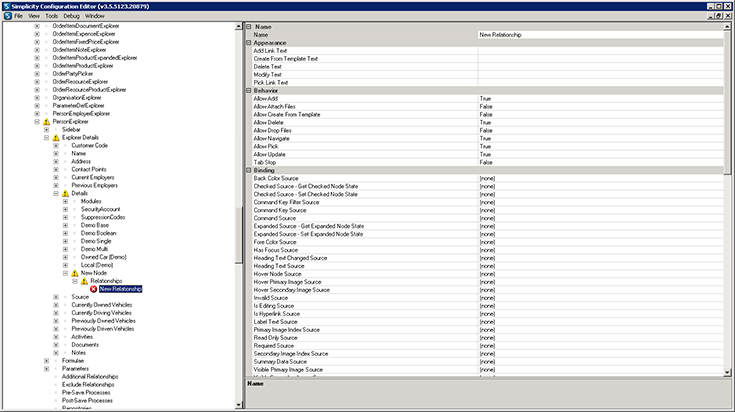Expand the Sidebar tree node
This screenshot has width=735, height=412.
(46, 130)
